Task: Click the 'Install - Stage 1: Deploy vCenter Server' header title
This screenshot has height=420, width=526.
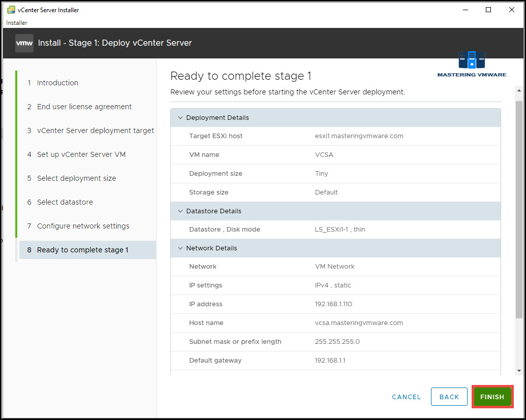Action: (115, 43)
